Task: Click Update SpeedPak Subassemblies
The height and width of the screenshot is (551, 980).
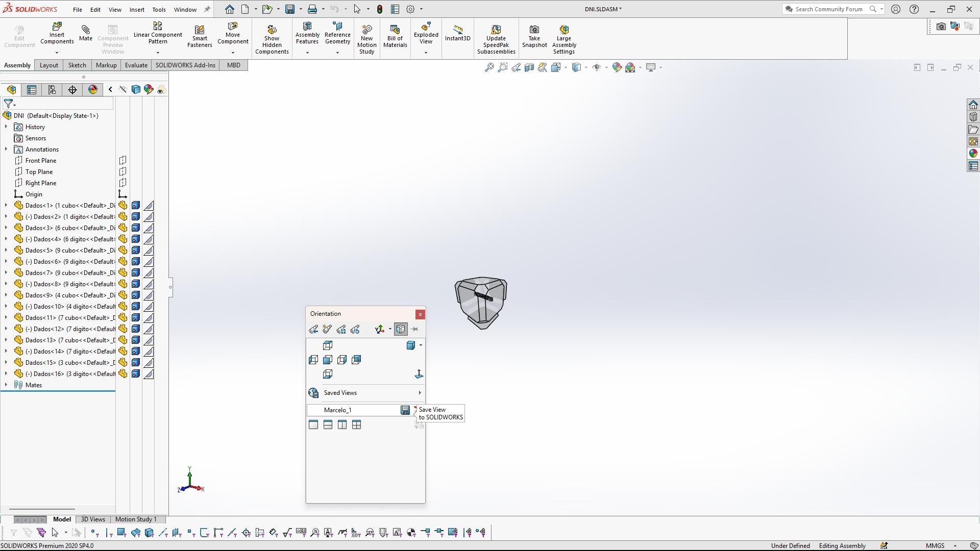Action: [496, 39]
